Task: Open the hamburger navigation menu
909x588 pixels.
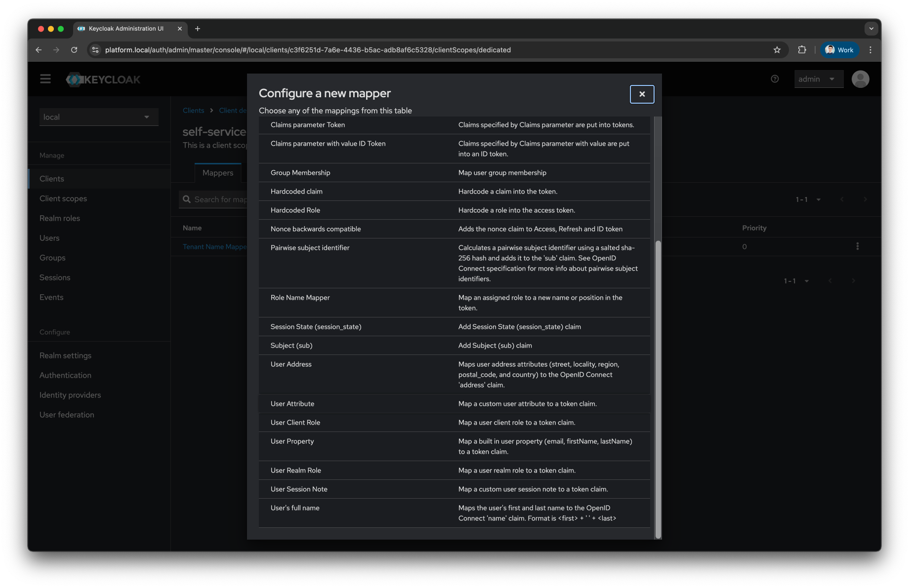Action: pos(45,78)
